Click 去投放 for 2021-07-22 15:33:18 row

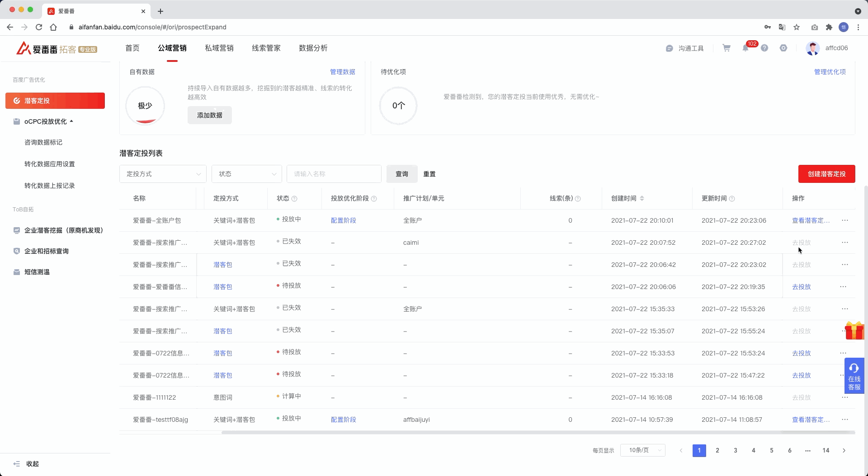tap(802, 375)
